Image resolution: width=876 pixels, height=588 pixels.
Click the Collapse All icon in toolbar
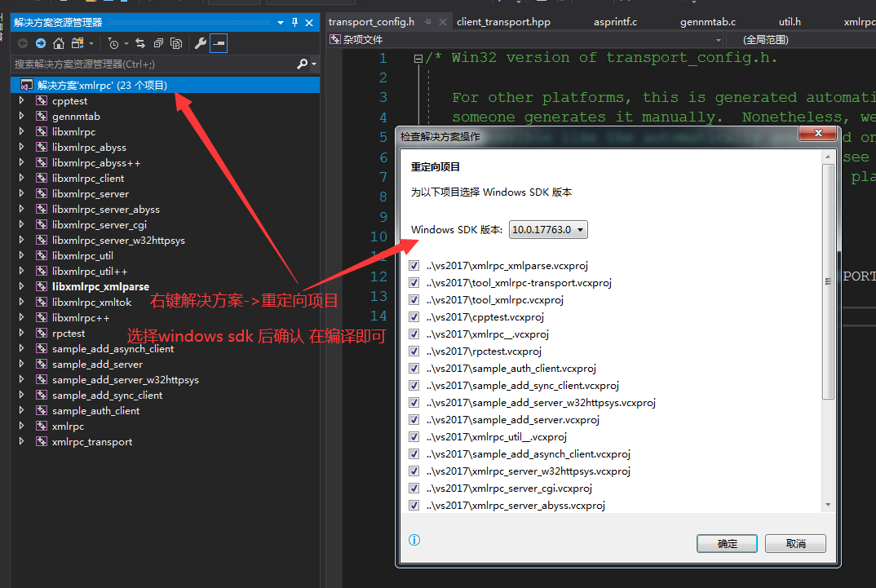pyautogui.click(x=159, y=44)
